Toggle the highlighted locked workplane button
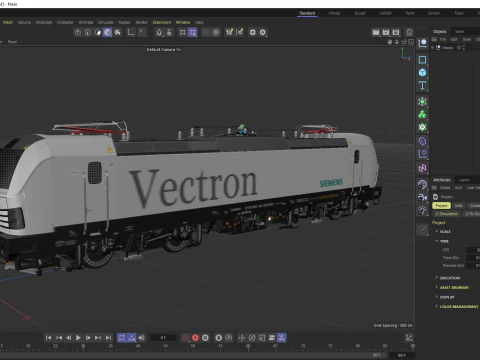The width and height of the screenshot is (480, 360). pyautogui.click(x=193, y=32)
